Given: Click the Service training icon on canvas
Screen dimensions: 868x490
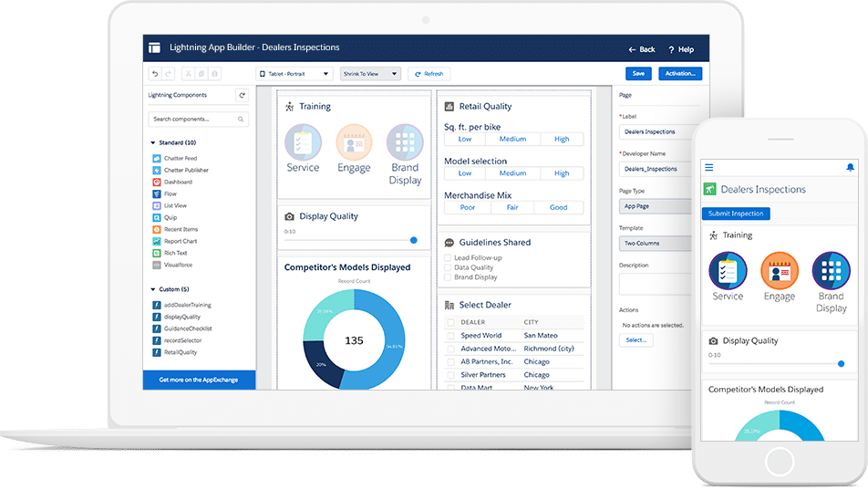Looking at the screenshot, I should click(x=303, y=142).
